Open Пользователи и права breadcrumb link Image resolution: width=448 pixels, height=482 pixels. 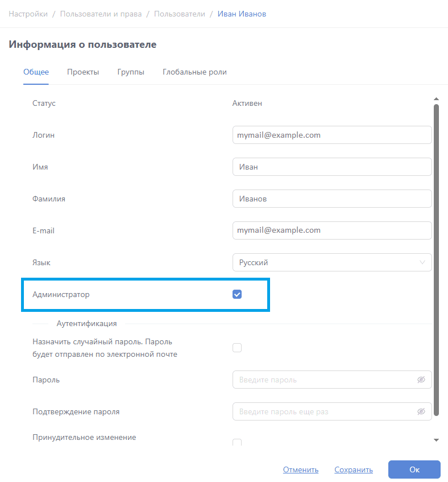pos(101,14)
